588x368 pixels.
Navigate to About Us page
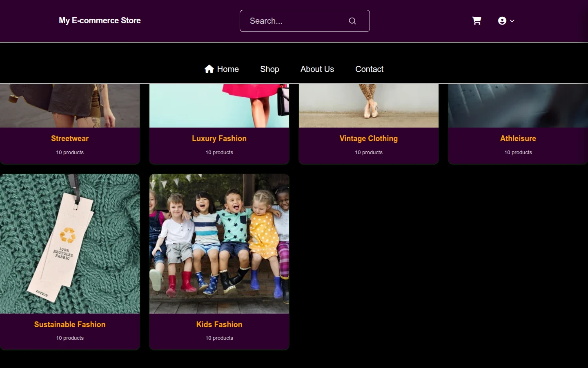point(317,69)
